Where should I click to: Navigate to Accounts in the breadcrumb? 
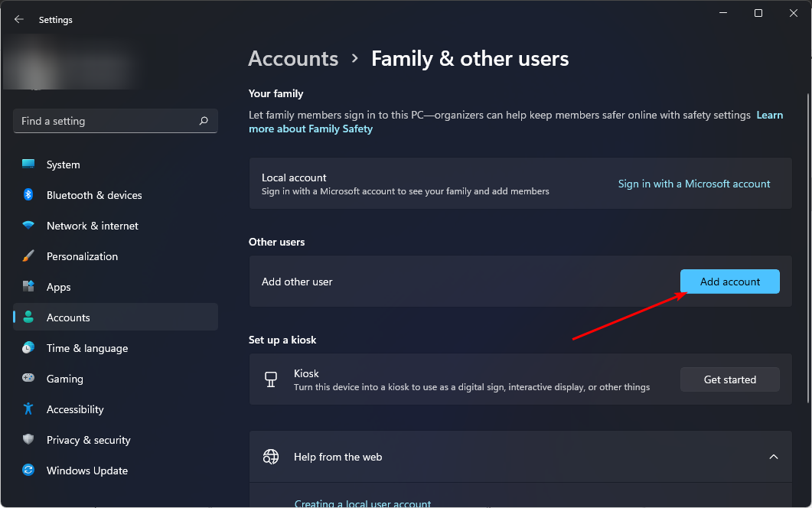point(293,59)
